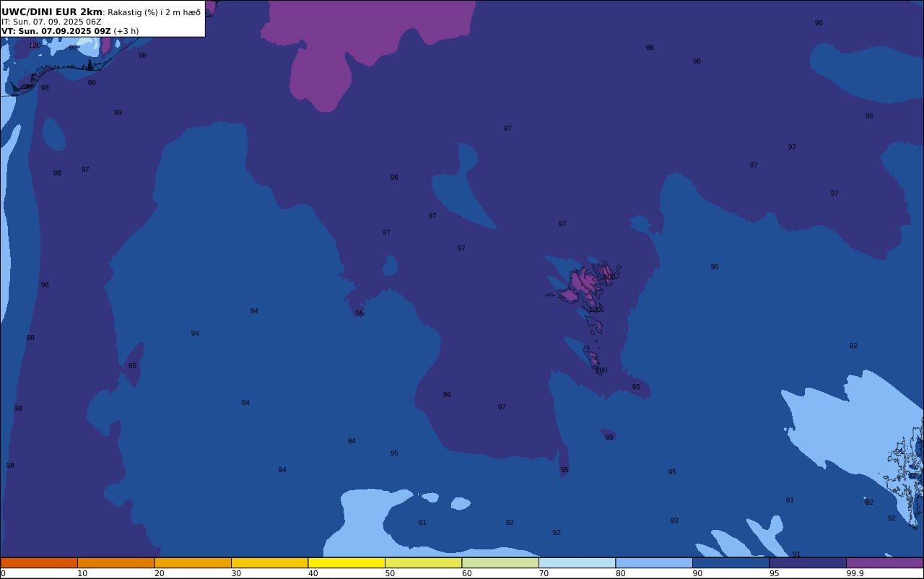
Task: Select the medium blue 90–95 legend swatch
Action: (731, 562)
